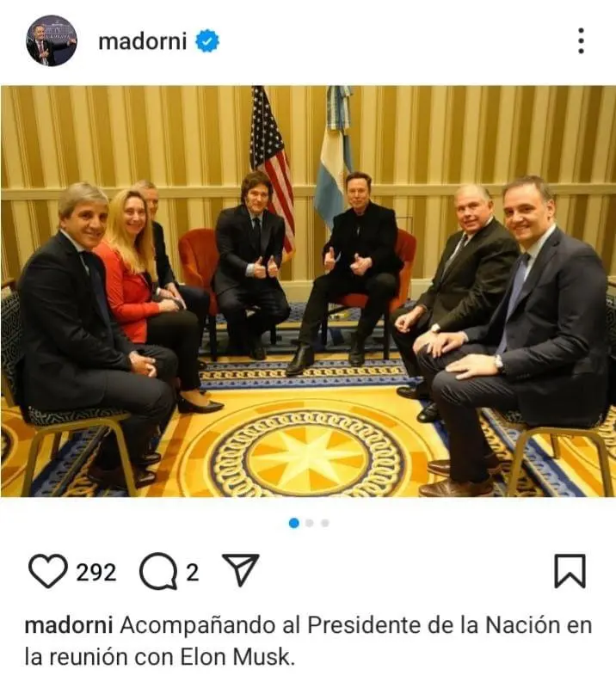Open comments via speech bubble icon
Viewport: 616px width, 688px height.
click(x=158, y=571)
